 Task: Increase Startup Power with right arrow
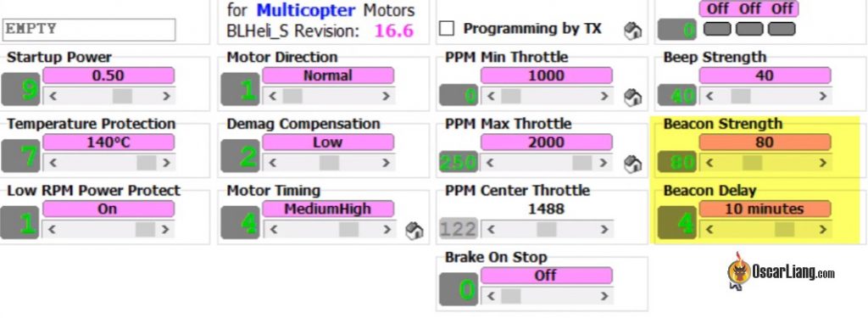pos(167,97)
